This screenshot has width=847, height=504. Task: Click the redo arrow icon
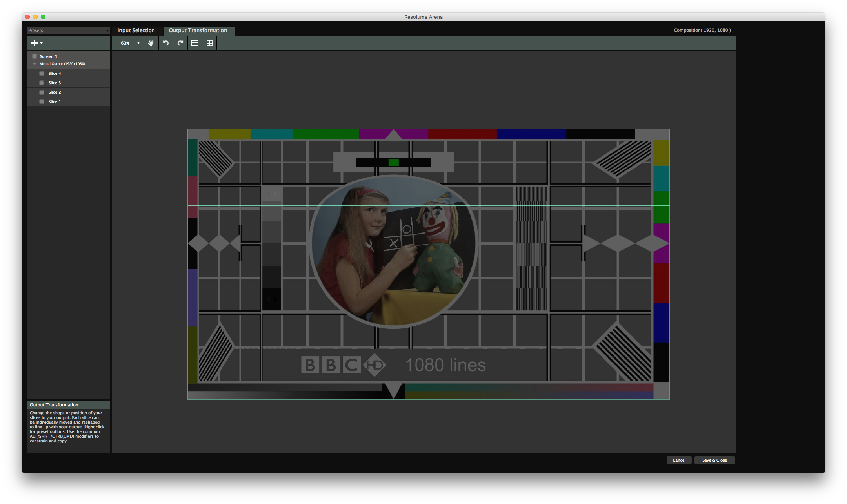click(180, 43)
